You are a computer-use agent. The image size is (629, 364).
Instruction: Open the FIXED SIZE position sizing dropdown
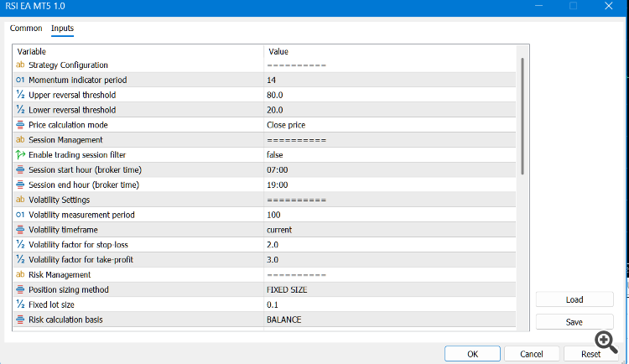click(x=389, y=289)
